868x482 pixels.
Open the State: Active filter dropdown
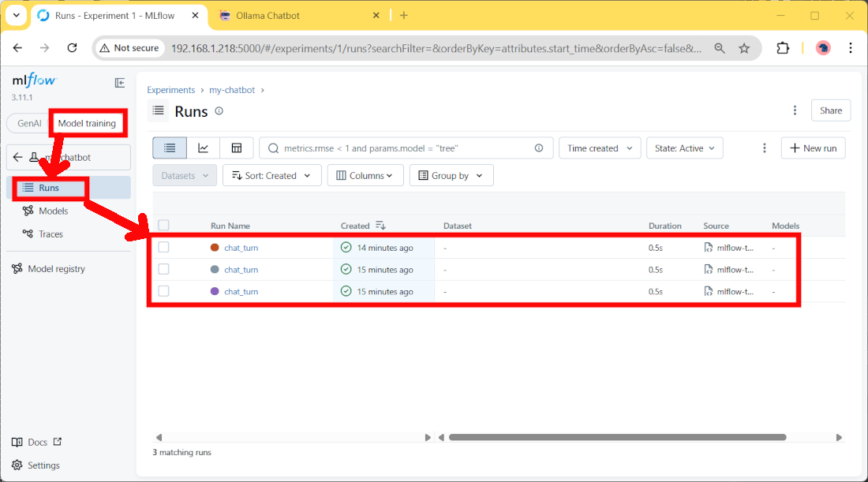pos(684,148)
